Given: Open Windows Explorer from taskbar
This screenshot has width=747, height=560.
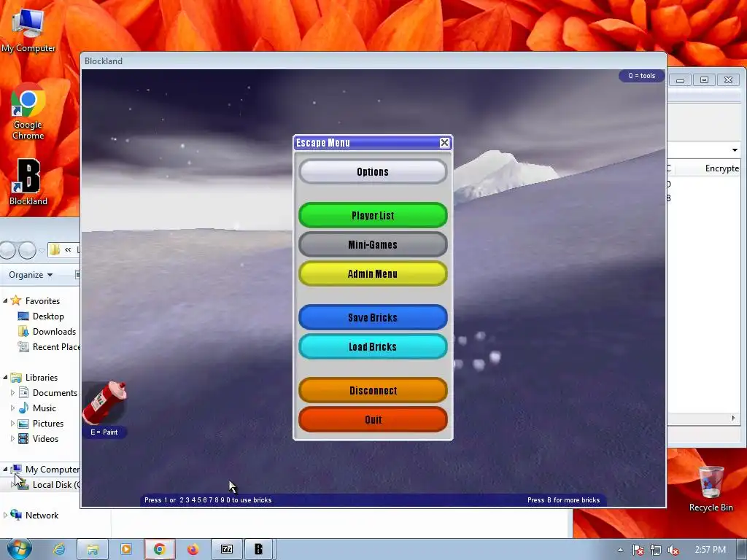Looking at the screenshot, I should 93,549.
